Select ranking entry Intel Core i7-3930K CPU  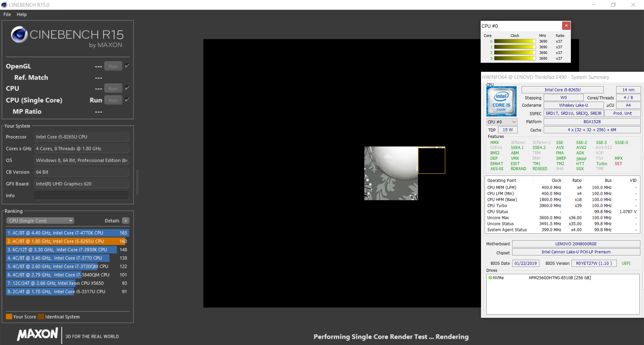(x=67, y=250)
